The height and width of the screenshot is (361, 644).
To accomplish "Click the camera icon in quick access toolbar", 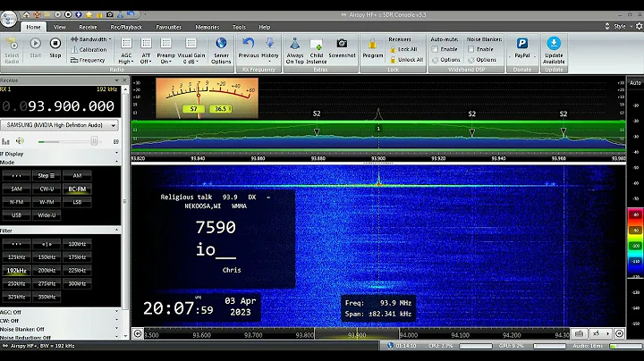I will [x=110, y=14].
